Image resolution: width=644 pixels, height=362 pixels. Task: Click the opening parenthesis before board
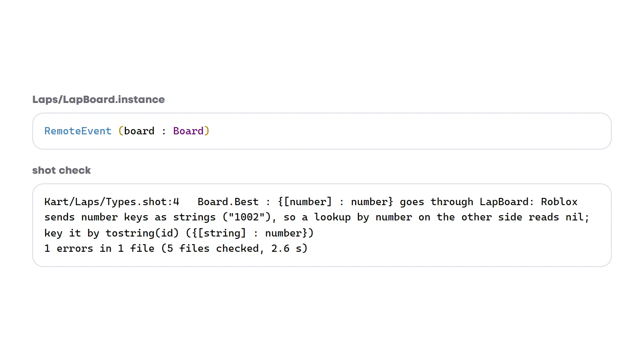[121, 131]
